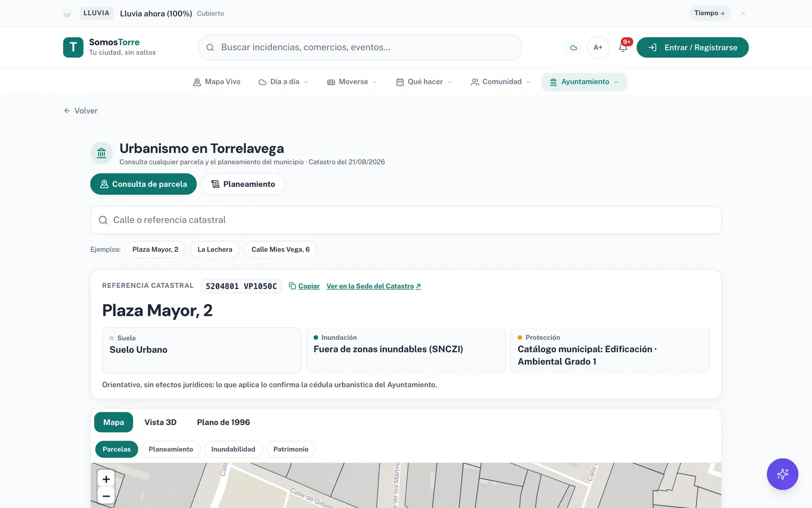The width and height of the screenshot is (812, 508).
Task: Click the Entrar / Registrarse button
Action: (692, 47)
